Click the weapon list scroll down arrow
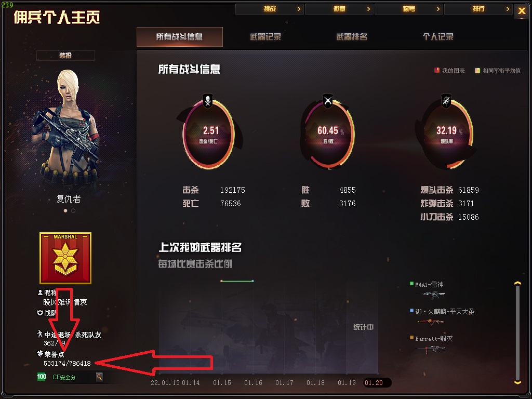 [517, 382]
